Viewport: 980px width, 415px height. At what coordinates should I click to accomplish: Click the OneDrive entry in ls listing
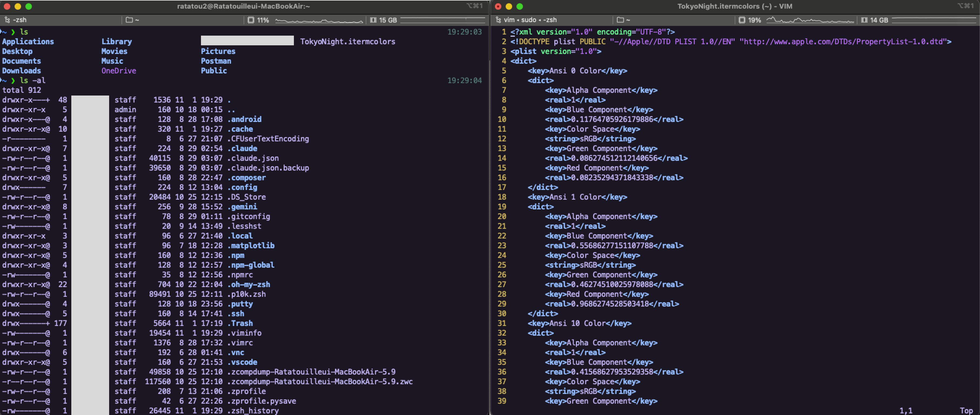tap(119, 71)
